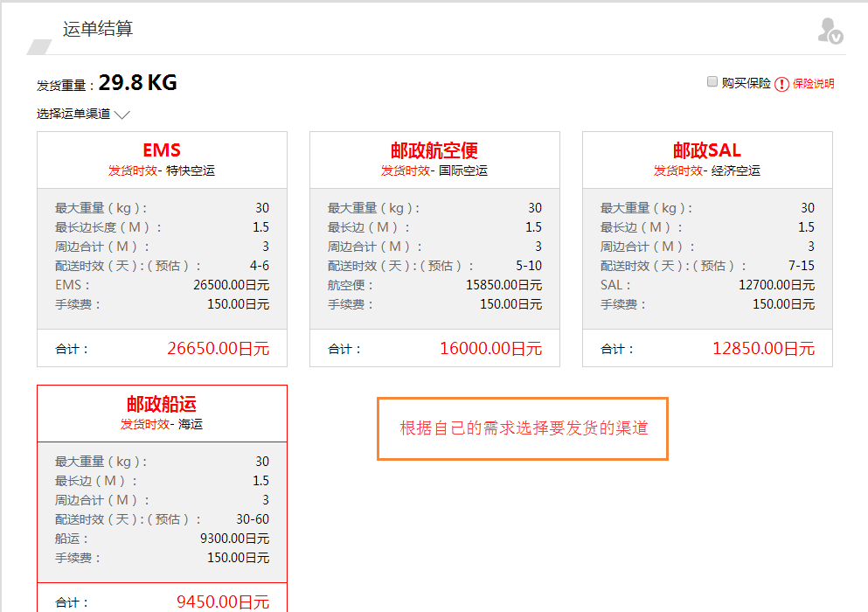Expand the 选择运单渠道 chevron arrow
The height and width of the screenshot is (612, 868).
coord(122,115)
